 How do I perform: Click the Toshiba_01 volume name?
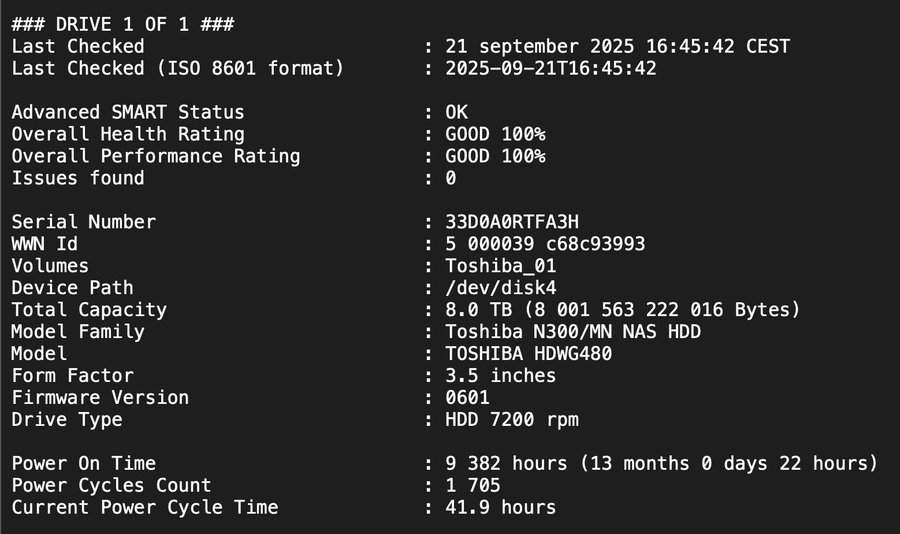click(501, 266)
